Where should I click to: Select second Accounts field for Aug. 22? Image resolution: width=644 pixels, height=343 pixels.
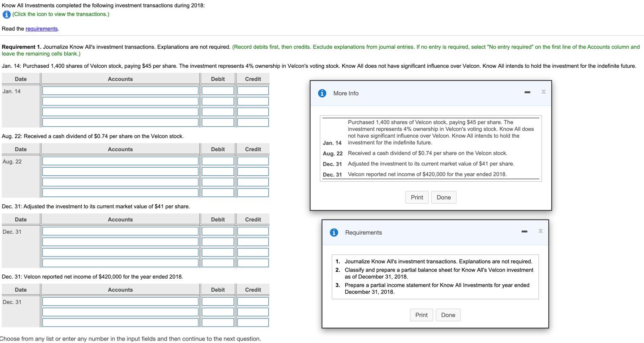point(120,171)
